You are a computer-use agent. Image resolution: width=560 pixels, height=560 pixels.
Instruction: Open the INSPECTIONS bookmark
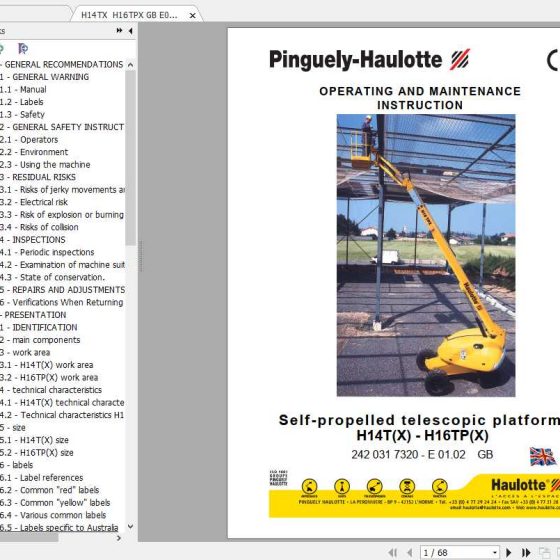(32, 240)
